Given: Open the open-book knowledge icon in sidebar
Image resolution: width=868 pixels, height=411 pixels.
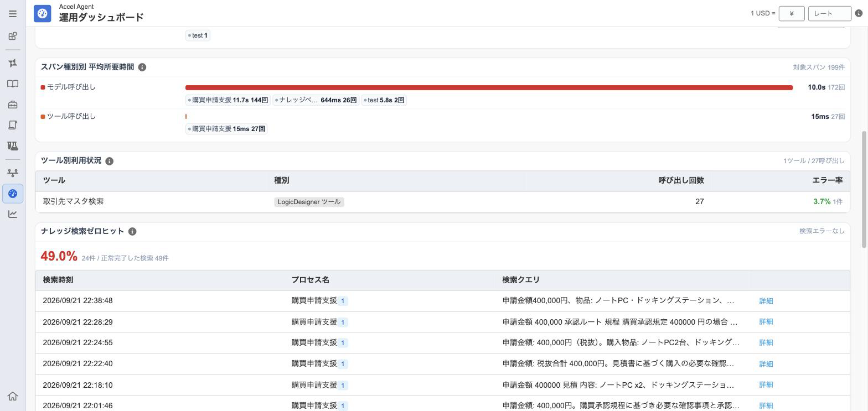Looking at the screenshot, I should tap(13, 84).
